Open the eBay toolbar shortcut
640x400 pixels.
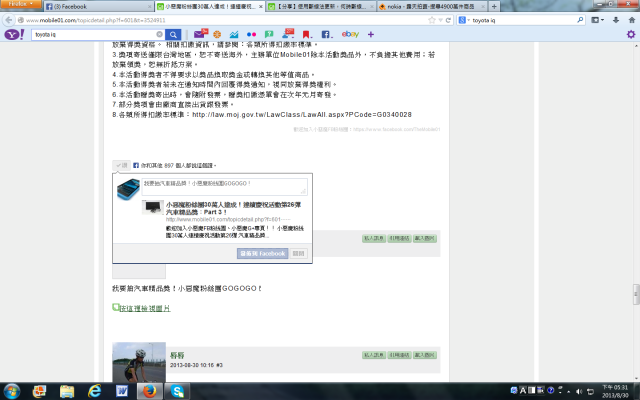click(x=350, y=34)
